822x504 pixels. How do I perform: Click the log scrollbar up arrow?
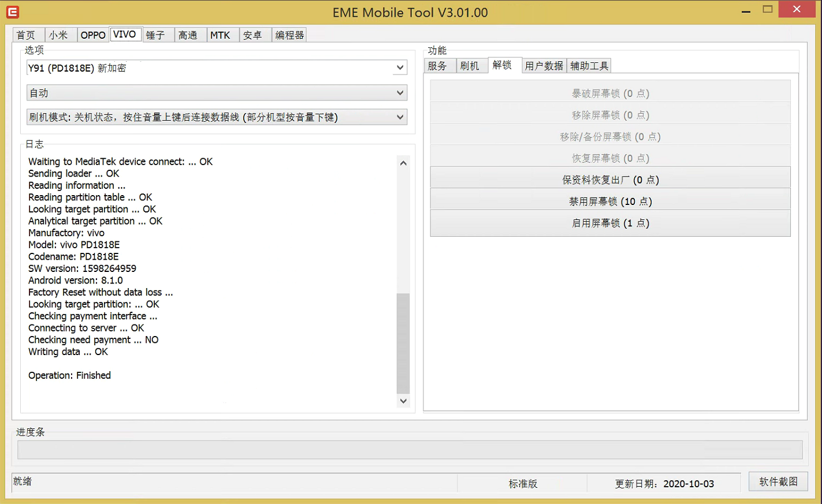pyautogui.click(x=403, y=163)
